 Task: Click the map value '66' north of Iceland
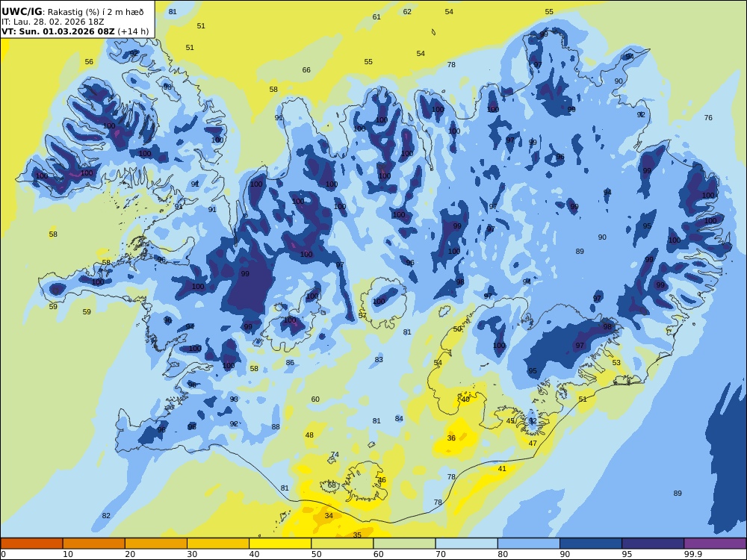click(x=306, y=70)
